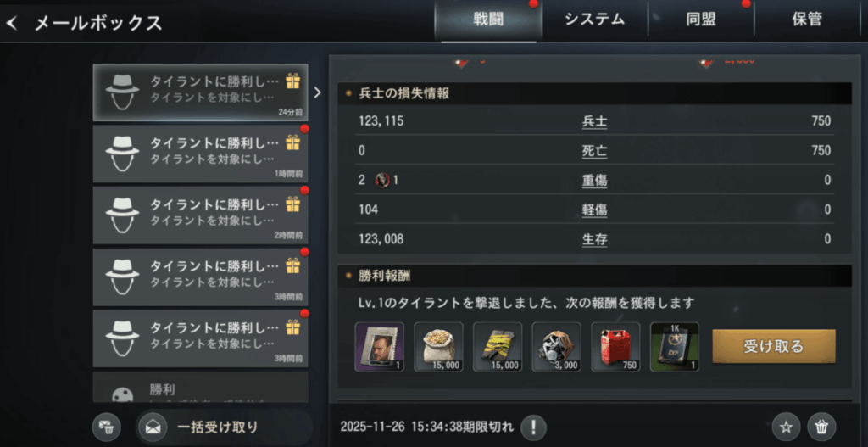
Task: Open the 保管 tab
Action: (x=807, y=20)
